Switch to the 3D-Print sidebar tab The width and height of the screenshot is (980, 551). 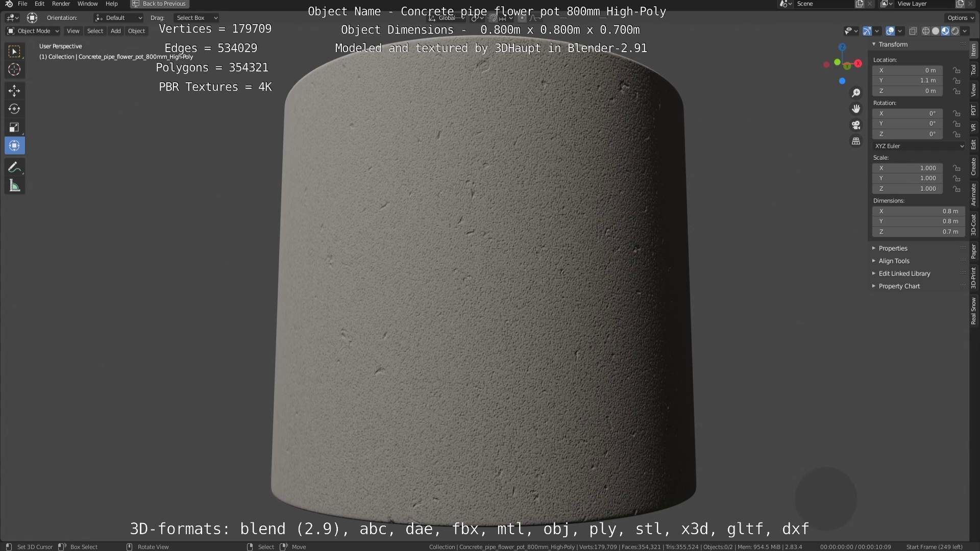[974, 278]
